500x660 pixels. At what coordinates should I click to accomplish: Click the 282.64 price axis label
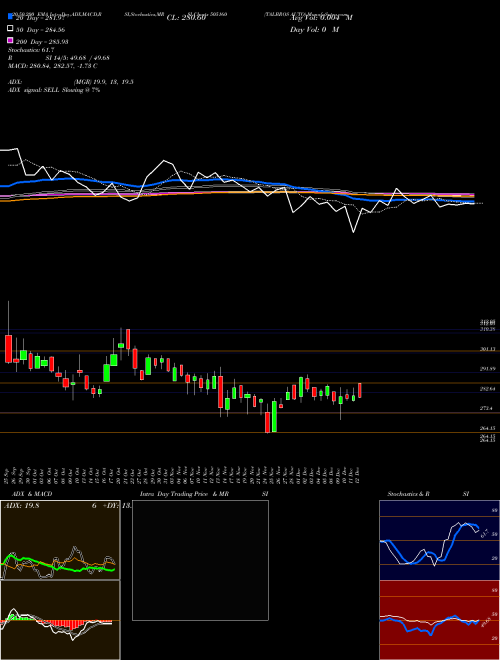pyautogui.click(x=488, y=389)
